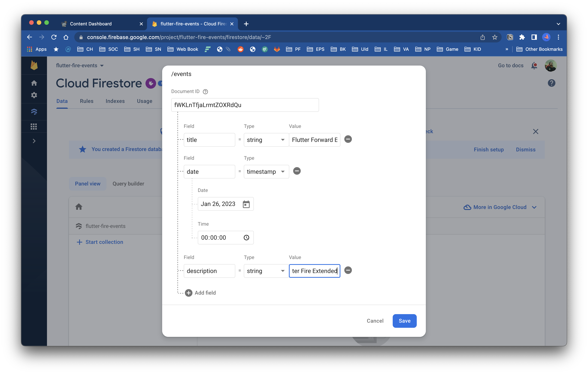Click the description field name input
This screenshot has width=588, height=374.
pyautogui.click(x=209, y=271)
